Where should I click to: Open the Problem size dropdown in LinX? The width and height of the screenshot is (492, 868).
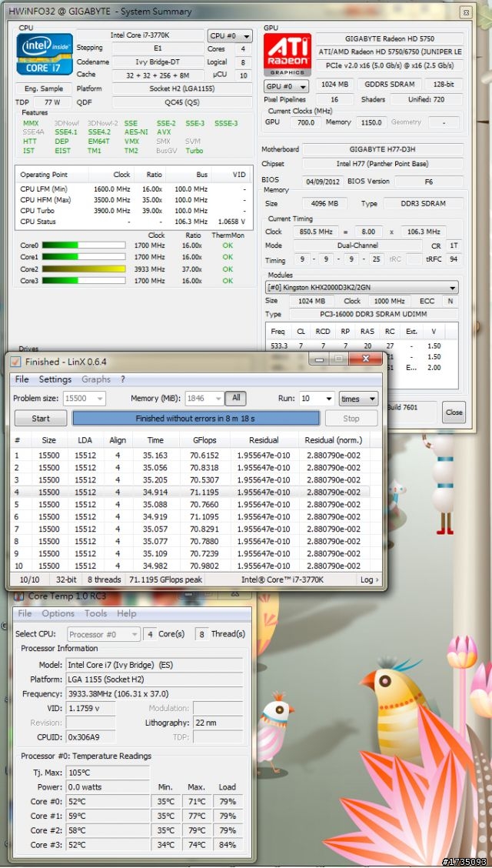point(84,398)
